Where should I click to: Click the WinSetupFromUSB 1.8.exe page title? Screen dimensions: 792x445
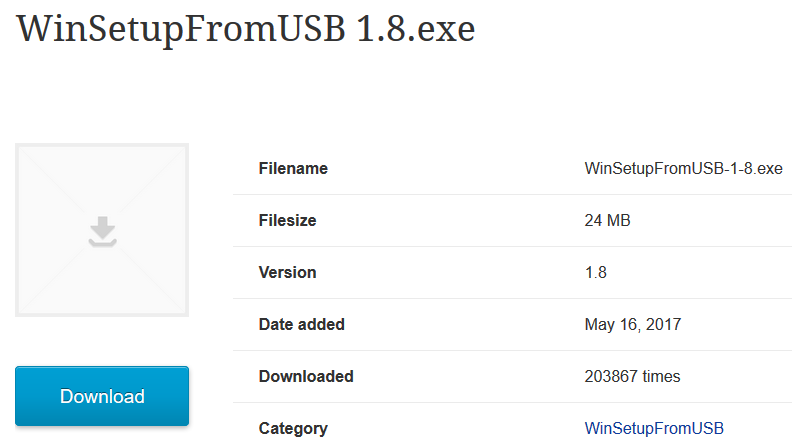[x=246, y=29]
